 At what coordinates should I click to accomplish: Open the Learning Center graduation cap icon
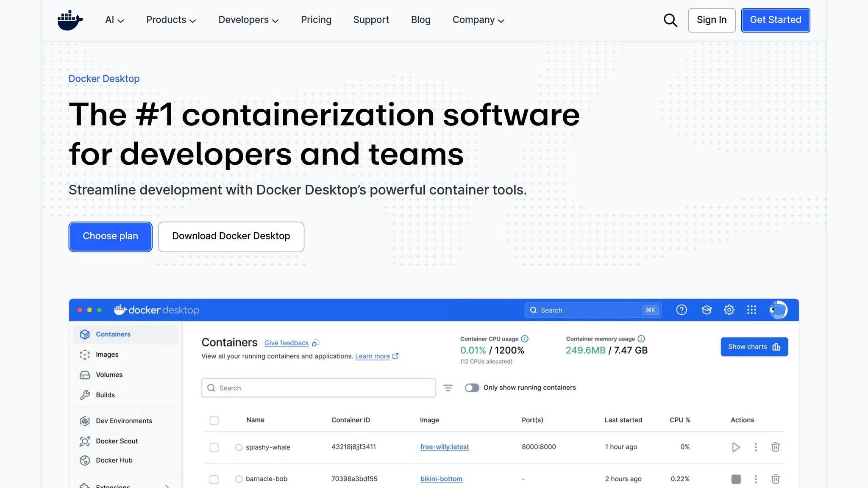[706, 310]
